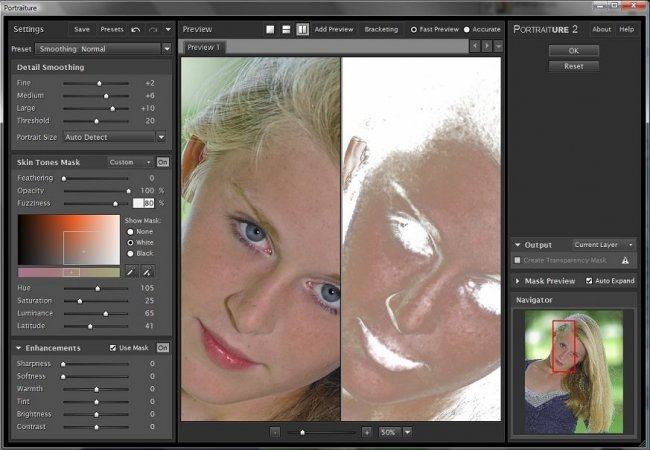650x450 pixels.
Task: Expand the Mask Preview section
Action: point(518,281)
